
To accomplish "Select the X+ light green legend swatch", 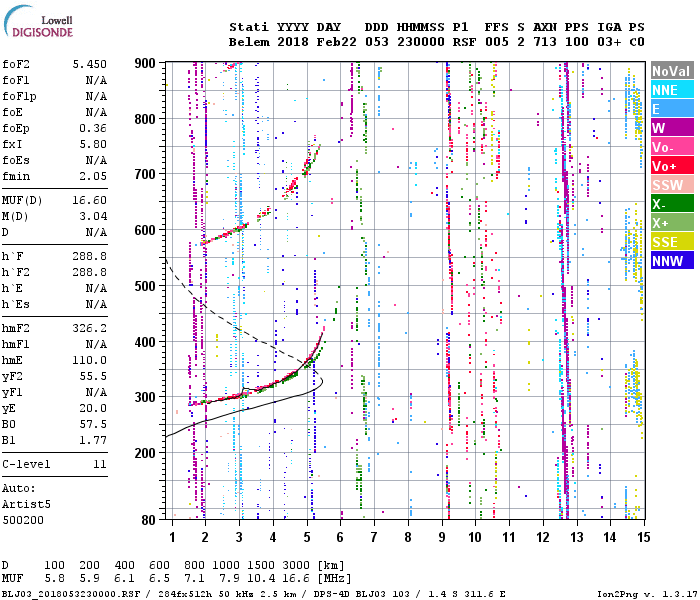I will tap(672, 223).
